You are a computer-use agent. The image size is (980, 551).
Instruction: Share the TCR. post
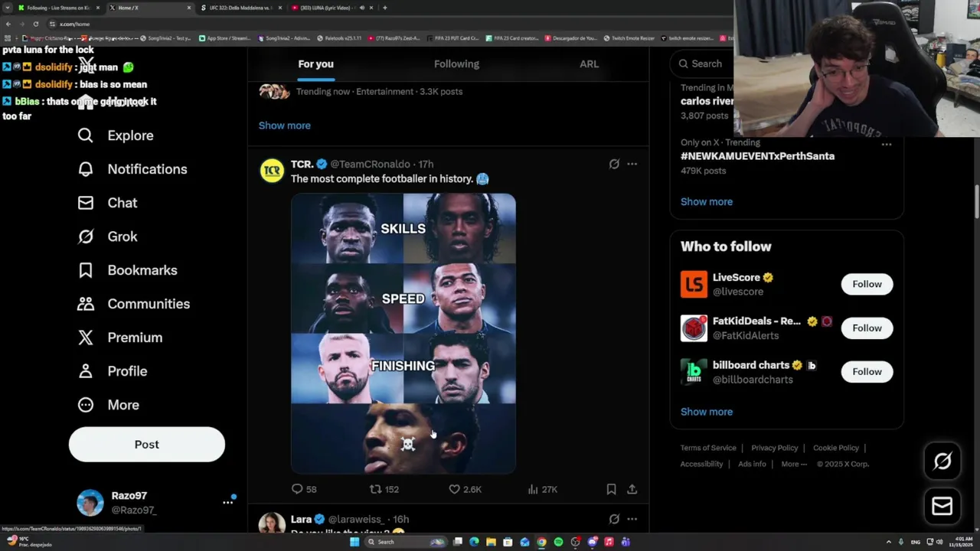point(632,489)
